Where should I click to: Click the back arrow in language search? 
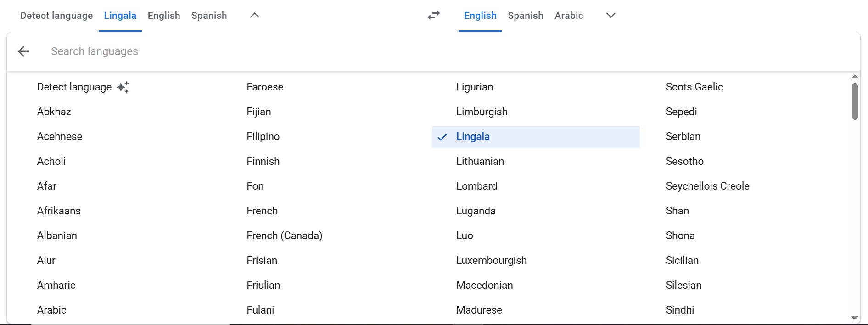coord(23,51)
